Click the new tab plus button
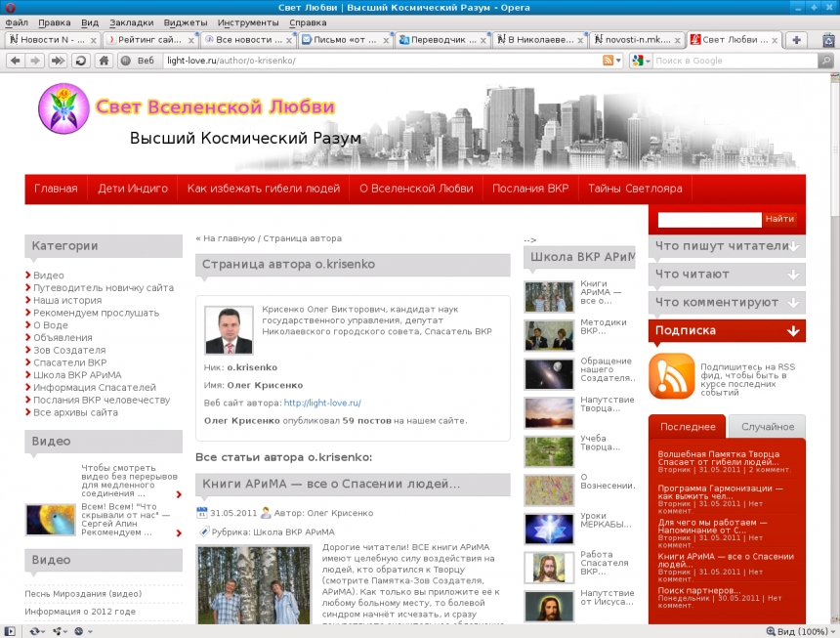The width and height of the screenshot is (840, 638). (x=797, y=40)
